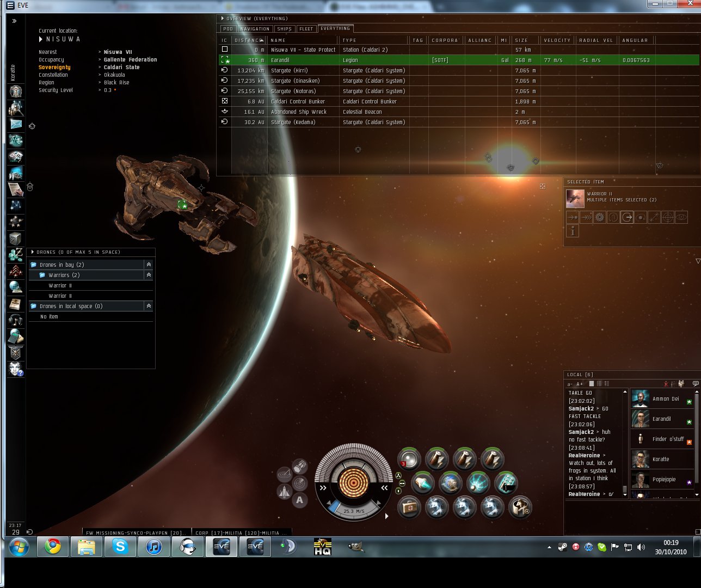Screen dimensions: 701x588
Task: Click the Local chat scrollbar thumb
Action: tap(625, 489)
